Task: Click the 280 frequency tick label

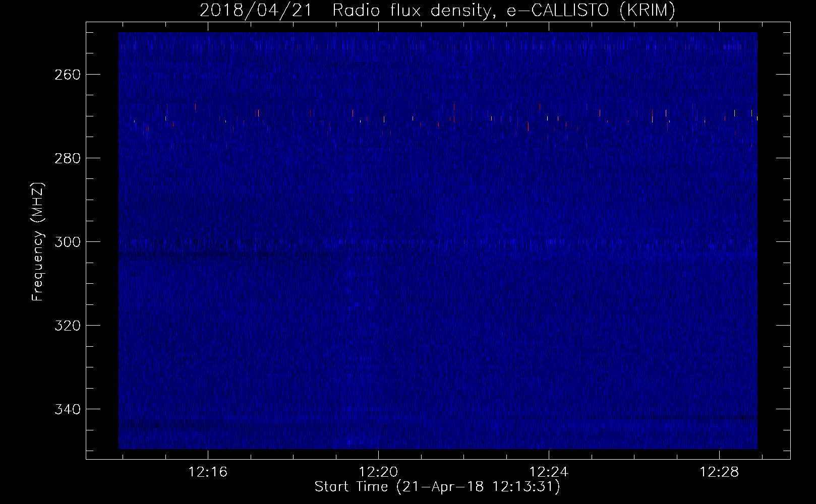Action: (68, 158)
